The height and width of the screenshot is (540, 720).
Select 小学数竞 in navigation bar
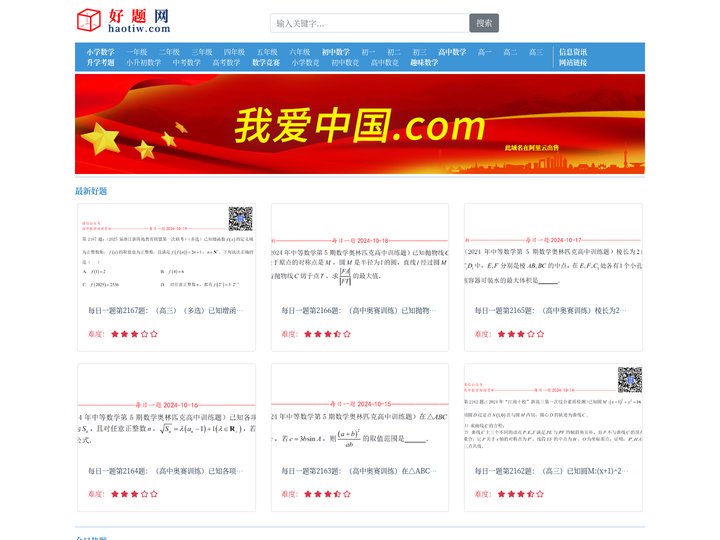pyautogui.click(x=305, y=62)
